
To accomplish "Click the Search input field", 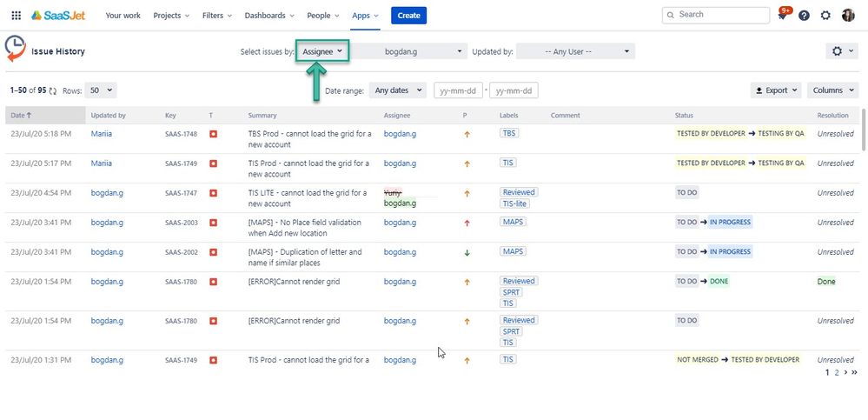I will pos(716,15).
